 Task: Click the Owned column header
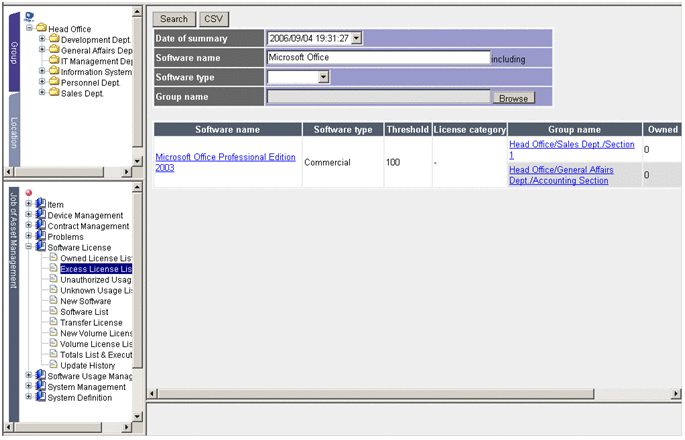(662, 129)
